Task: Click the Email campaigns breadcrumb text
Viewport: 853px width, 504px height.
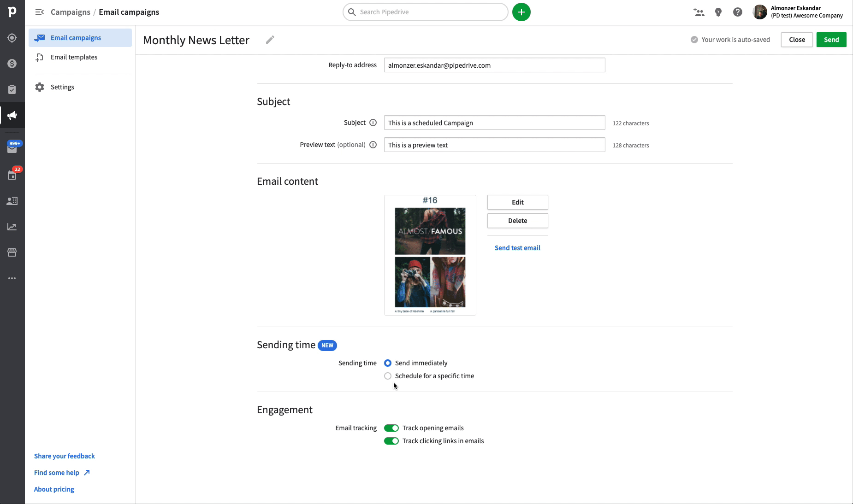Action: (x=129, y=12)
